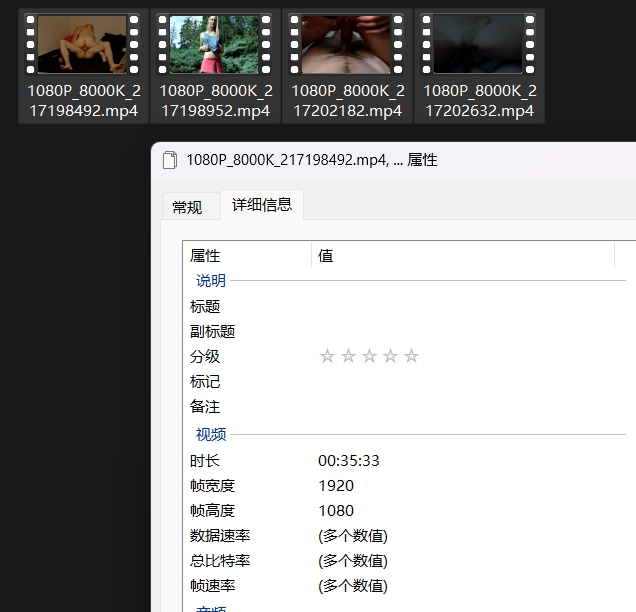
Task: Set rating to two stars
Action: click(348, 356)
